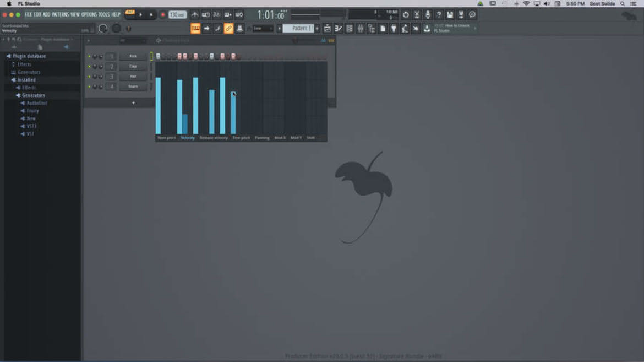Click the note/draw mode icon next to arrow
Image resolution: width=644 pixels, height=362 pixels.
pyautogui.click(x=217, y=29)
